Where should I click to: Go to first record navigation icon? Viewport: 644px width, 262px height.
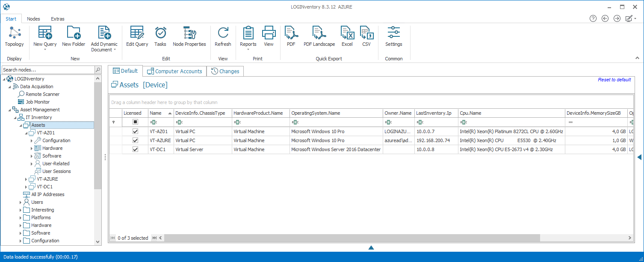[x=113, y=238]
